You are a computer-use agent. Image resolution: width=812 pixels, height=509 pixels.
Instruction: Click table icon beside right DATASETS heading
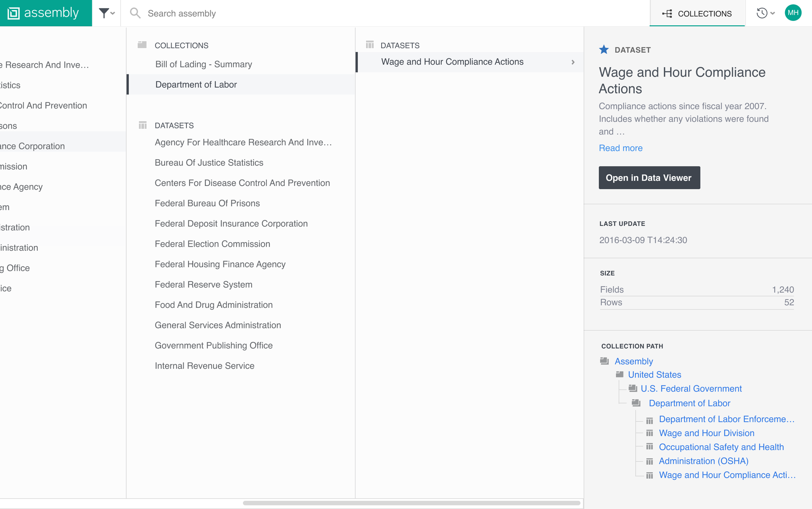click(370, 45)
